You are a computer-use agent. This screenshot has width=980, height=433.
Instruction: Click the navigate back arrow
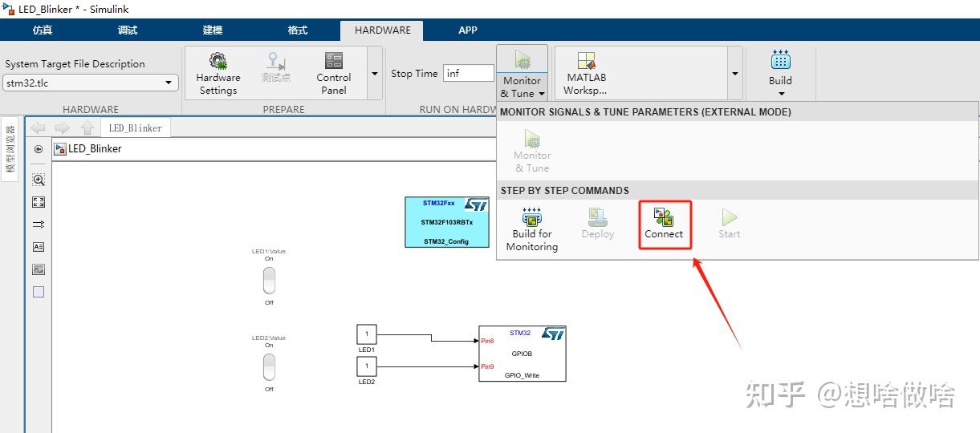(38, 127)
